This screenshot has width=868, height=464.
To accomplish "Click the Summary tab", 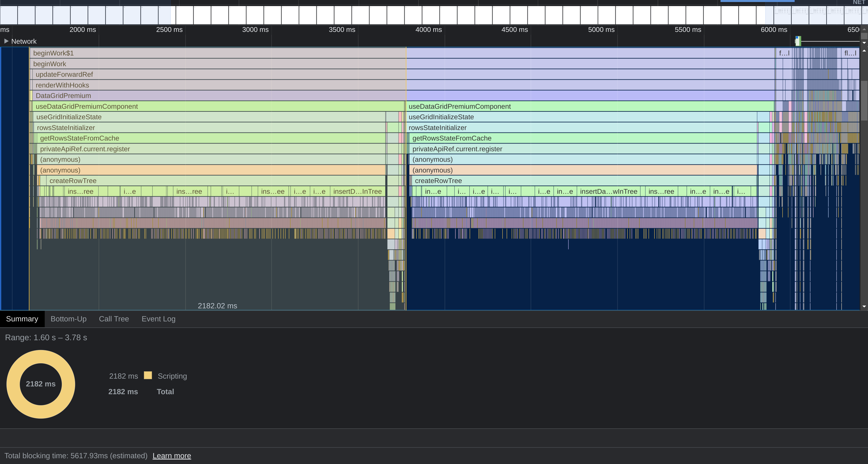I will tap(22, 319).
